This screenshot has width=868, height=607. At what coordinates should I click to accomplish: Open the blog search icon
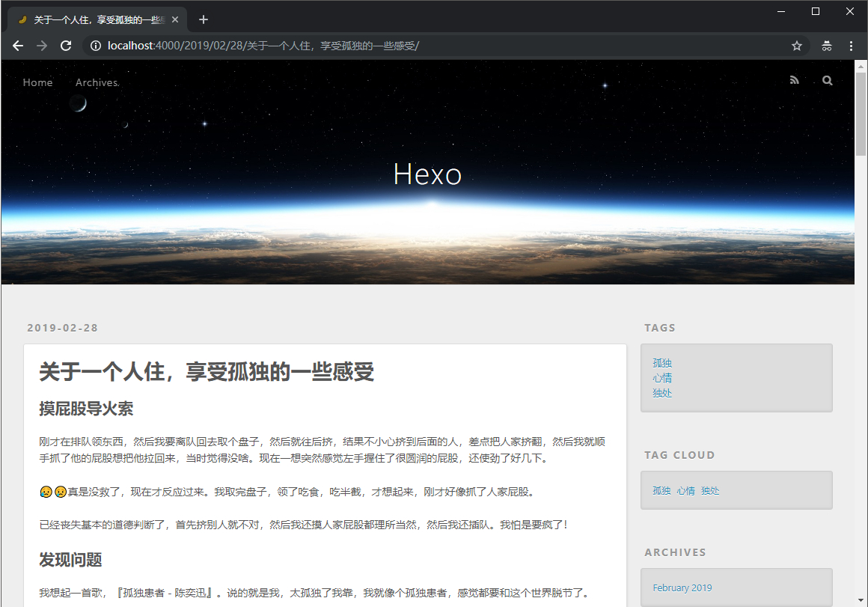click(x=827, y=80)
